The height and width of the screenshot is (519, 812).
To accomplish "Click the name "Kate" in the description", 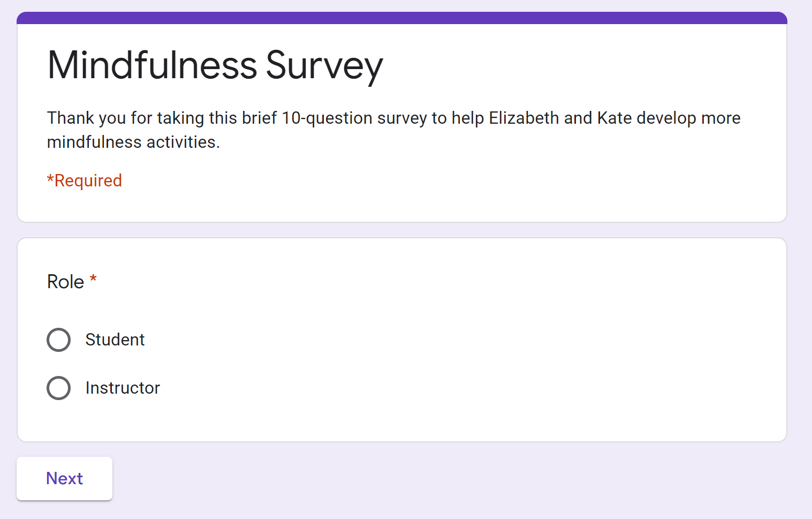I will click(x=614, y=118).
